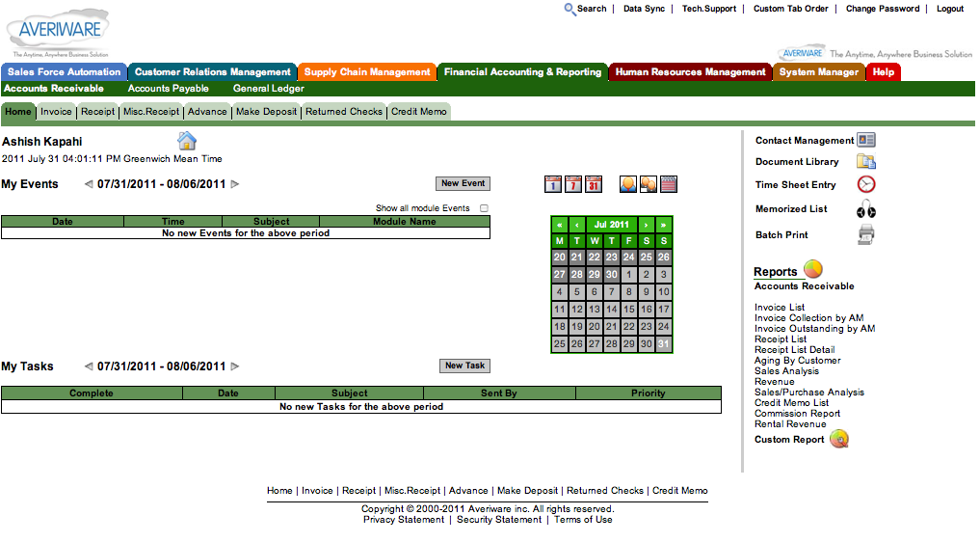The image size is (980, 542).
Task: Click the home icon next to Ashish Kapahi
Action: 187,141
